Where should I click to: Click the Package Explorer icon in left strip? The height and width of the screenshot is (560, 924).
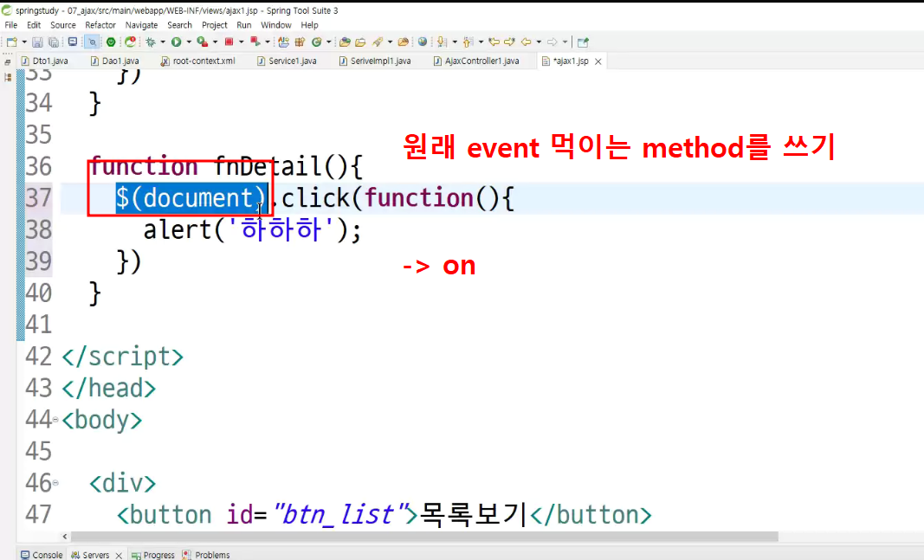click(x=8, y=77)
